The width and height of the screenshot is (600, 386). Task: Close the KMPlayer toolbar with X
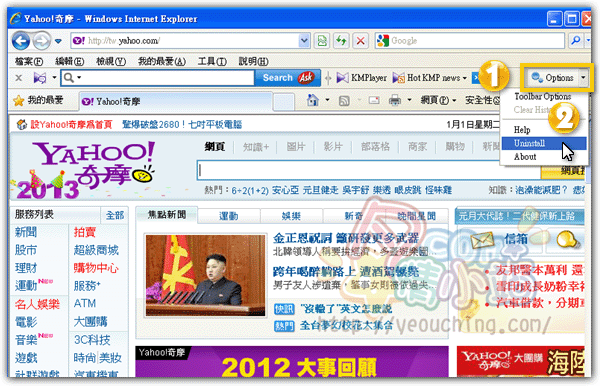pos(18,78)
